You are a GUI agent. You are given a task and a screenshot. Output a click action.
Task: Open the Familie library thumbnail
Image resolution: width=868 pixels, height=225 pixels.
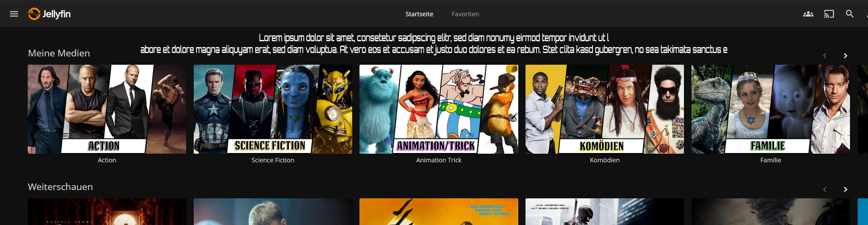point(771,109)
